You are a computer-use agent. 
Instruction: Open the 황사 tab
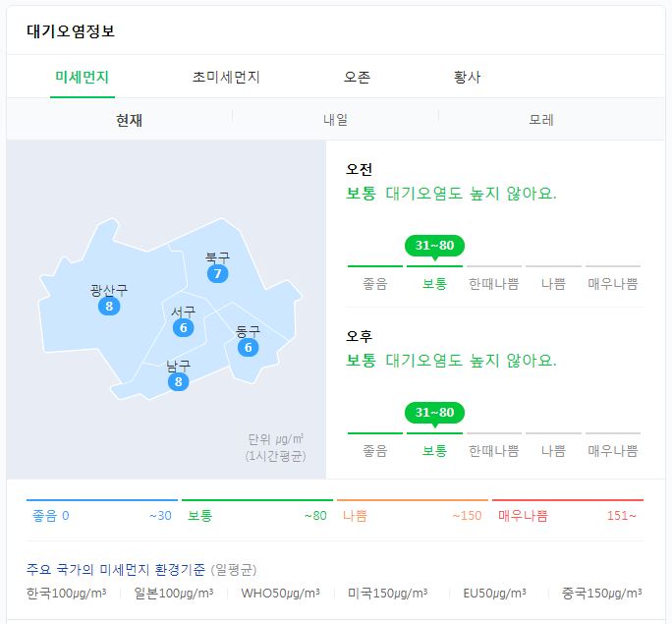pyautogui.click(x=467, y=78)
